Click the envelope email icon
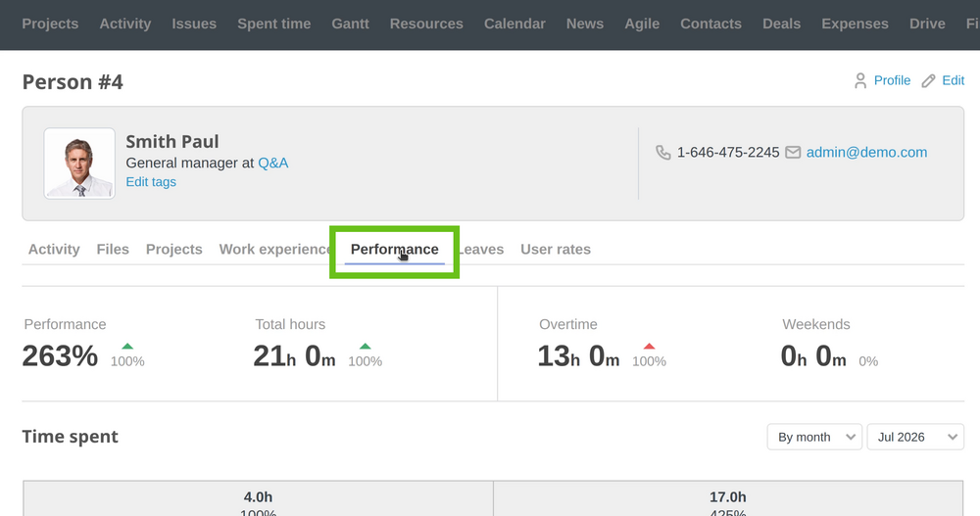The height and width of the screenshot is (516, 980). click(x=793, y=153)
